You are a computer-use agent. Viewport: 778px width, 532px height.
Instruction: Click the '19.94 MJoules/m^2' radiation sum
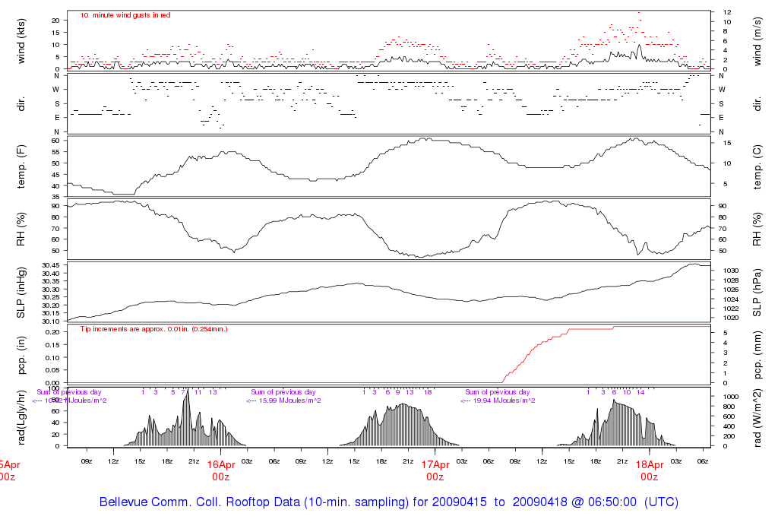click(504, 401)
